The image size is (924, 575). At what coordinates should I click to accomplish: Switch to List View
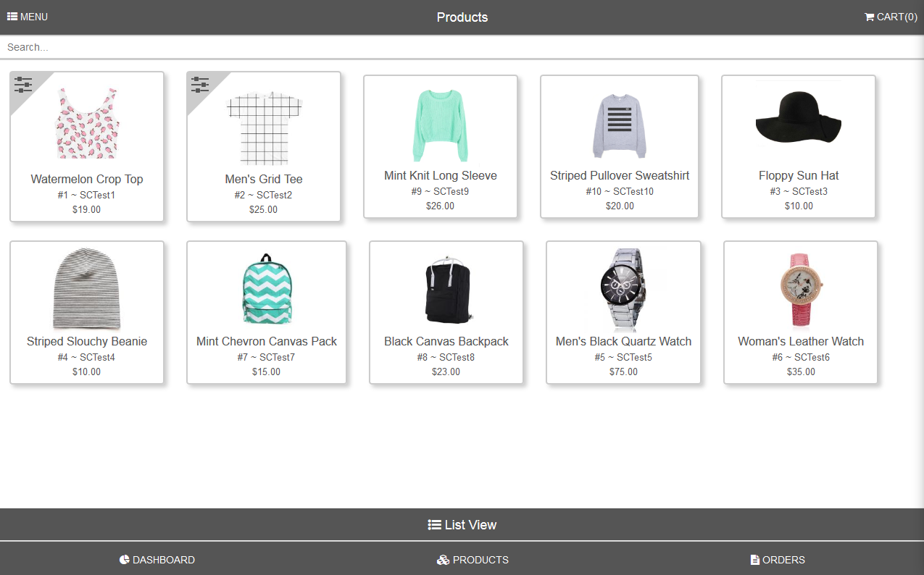[x=462, y=525]
